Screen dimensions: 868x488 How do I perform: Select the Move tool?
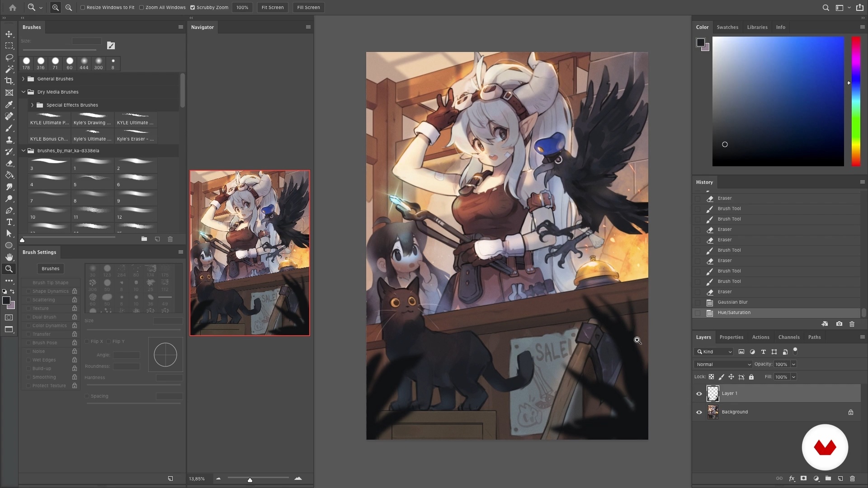(9, 34)
